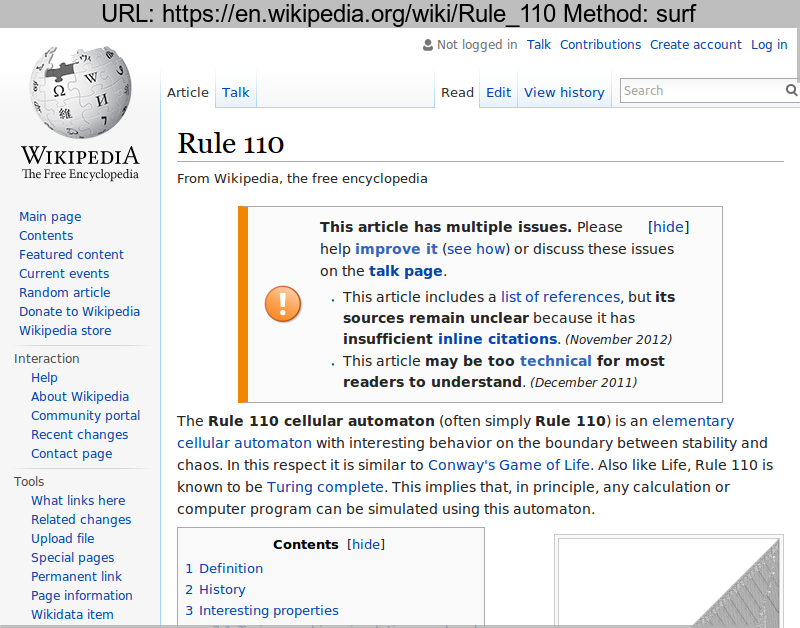This screenshot has width=800, height=628.
Task: Open Help link in sidebar
Action: (44, 378)
